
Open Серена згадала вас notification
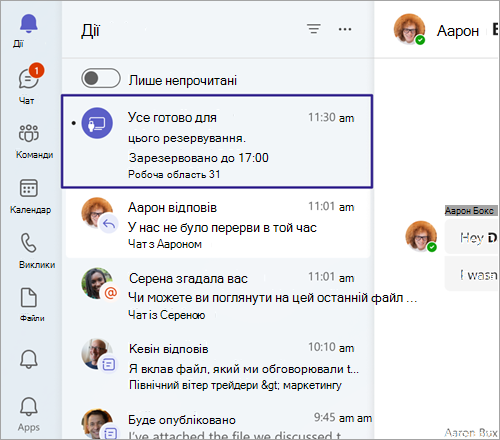pyautogui.click(x=218, y=295)
